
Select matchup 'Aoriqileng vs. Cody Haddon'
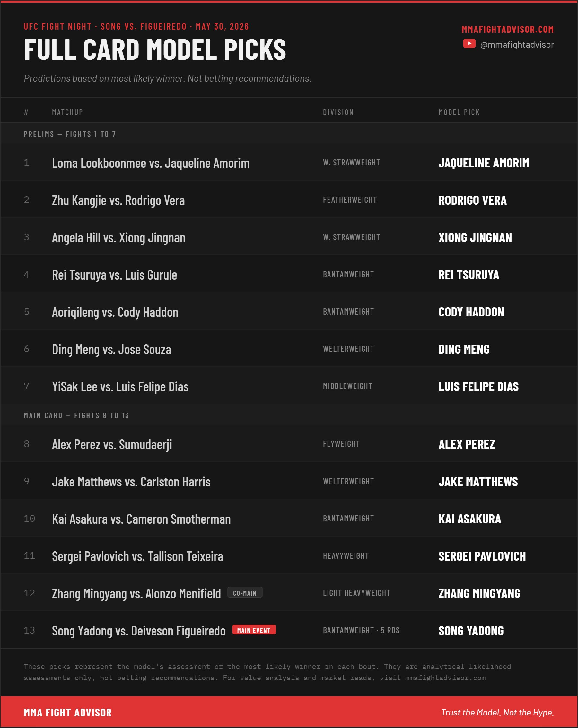pyautogui.click(x=115, y=312)
